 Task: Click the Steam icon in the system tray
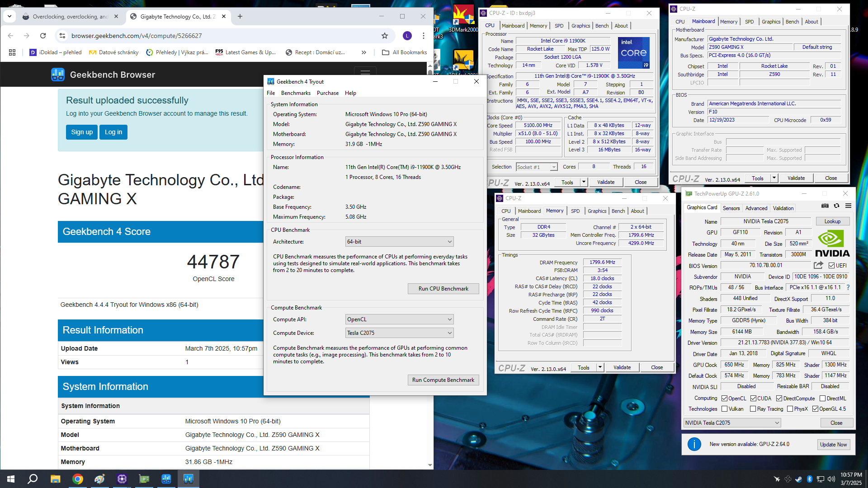pos(798,479)
